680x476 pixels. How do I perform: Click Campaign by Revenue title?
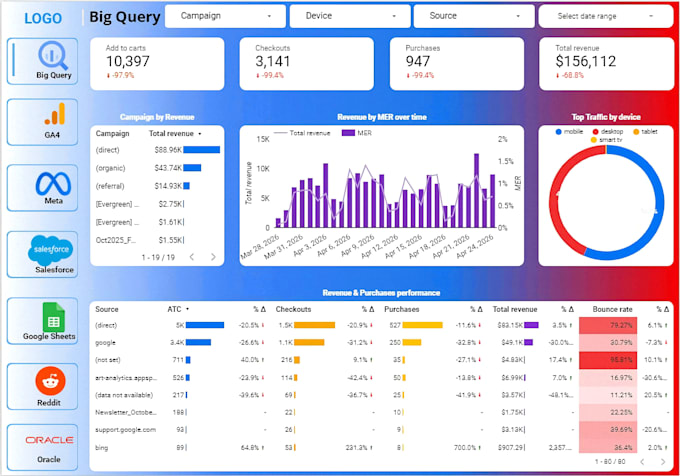tap(157, 117)
